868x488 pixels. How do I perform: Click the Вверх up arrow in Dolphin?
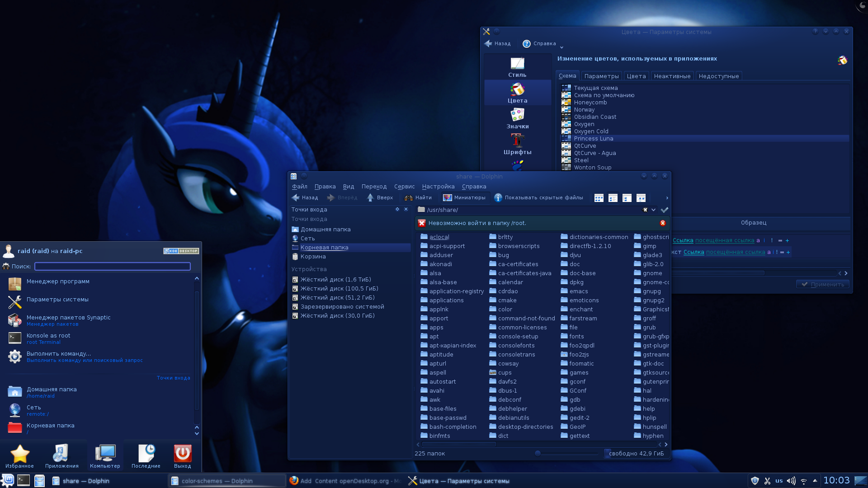point(380,197)
